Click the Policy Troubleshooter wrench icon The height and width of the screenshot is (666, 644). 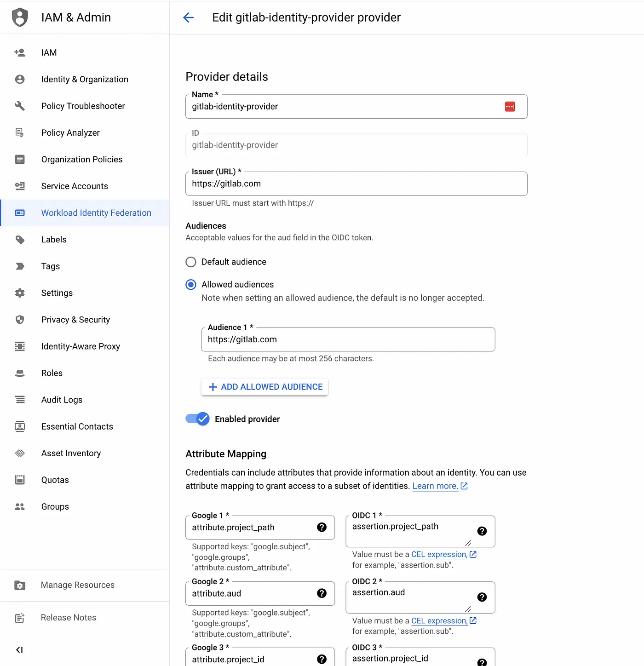pyautogui.click(x=20, y=106)
